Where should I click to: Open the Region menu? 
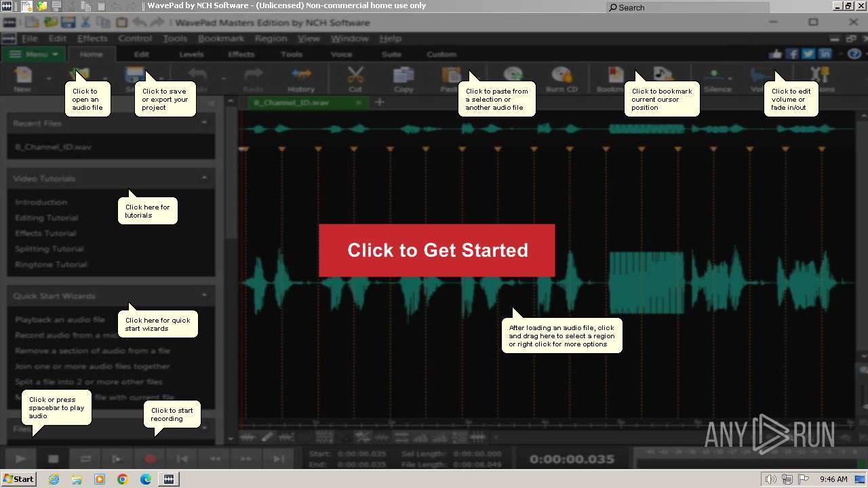271,39
